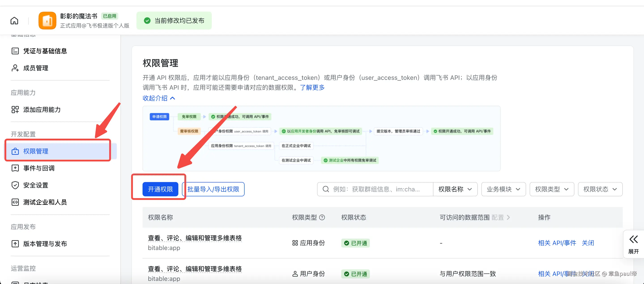Click the blue 开通权限 button
Image resolution: width=644 pixels, height=284 pixels.
pos(160,189)
